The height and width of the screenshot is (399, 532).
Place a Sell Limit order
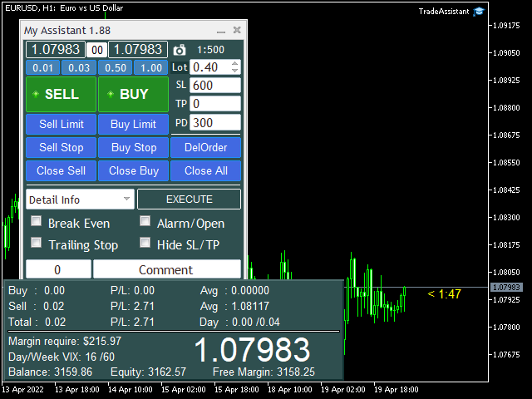[x=62, y=124]
